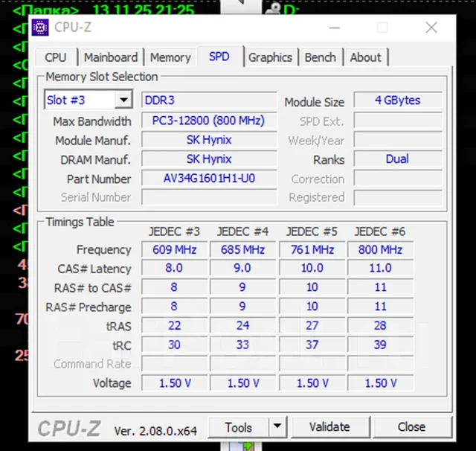Viewport: 476px width, 451px height.
Task: Click the empty Serial Number field
Action: click(209, 197)
